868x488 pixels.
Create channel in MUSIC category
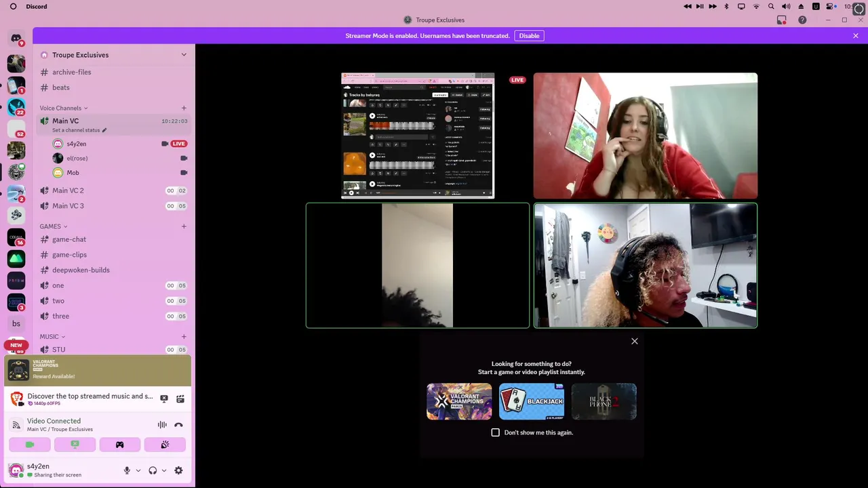(184, 336)
